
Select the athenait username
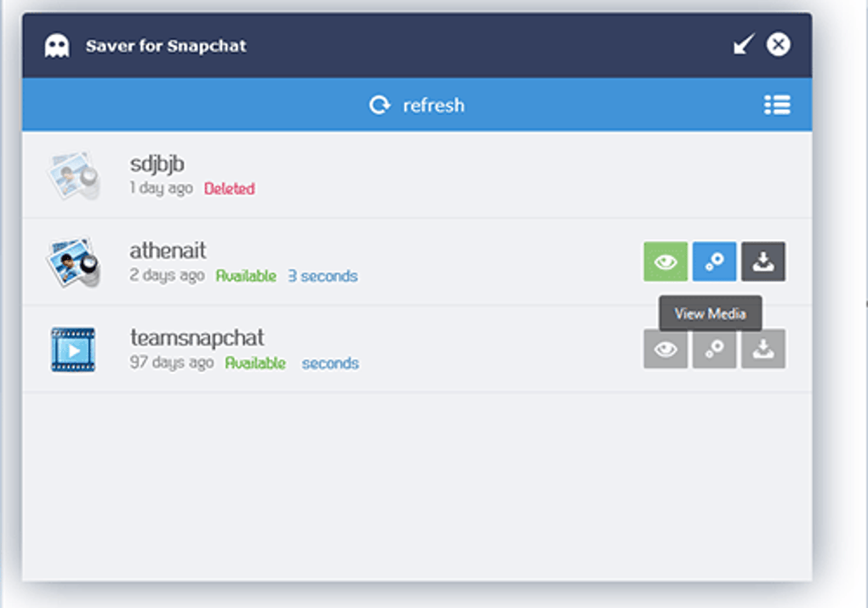click(x=168, y=251)
